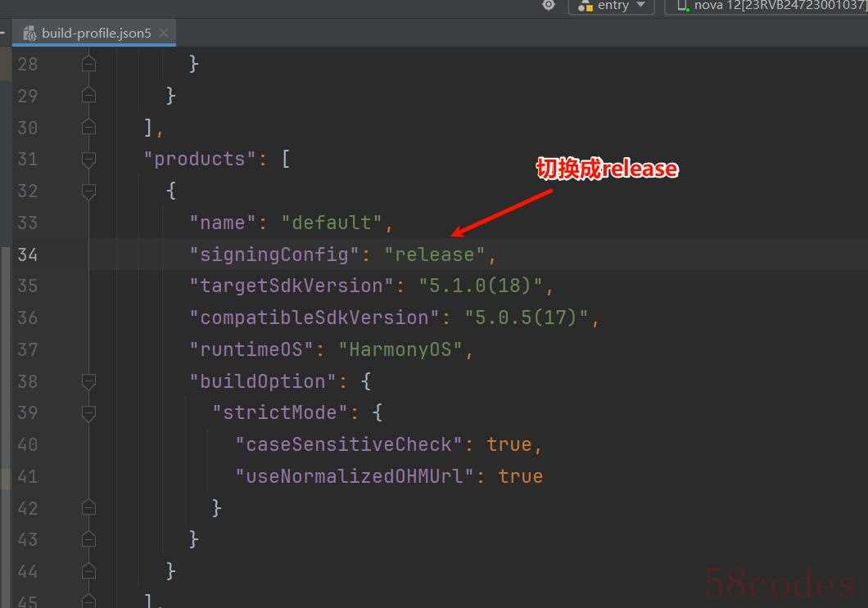Click the fold end marker on line 44
Viewport: 868px width, 608px height.
coord(88,571)
